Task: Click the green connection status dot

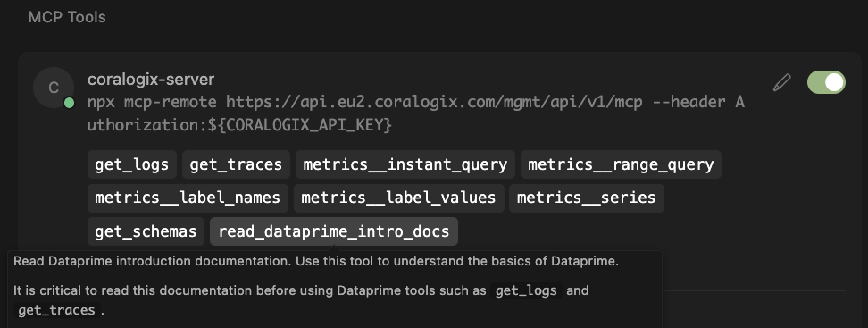Action: click(x=69, y=103)
